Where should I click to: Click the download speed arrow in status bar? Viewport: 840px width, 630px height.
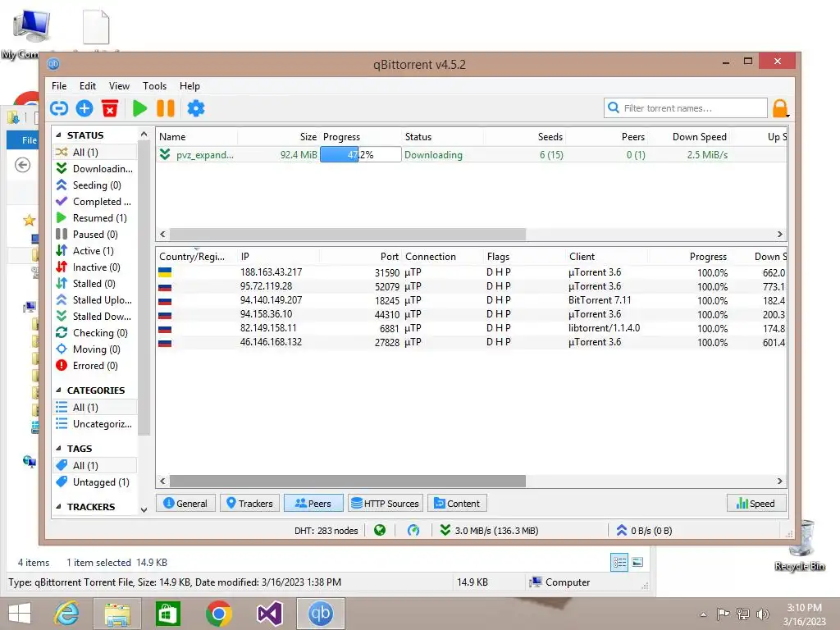(x=445, y=531)
